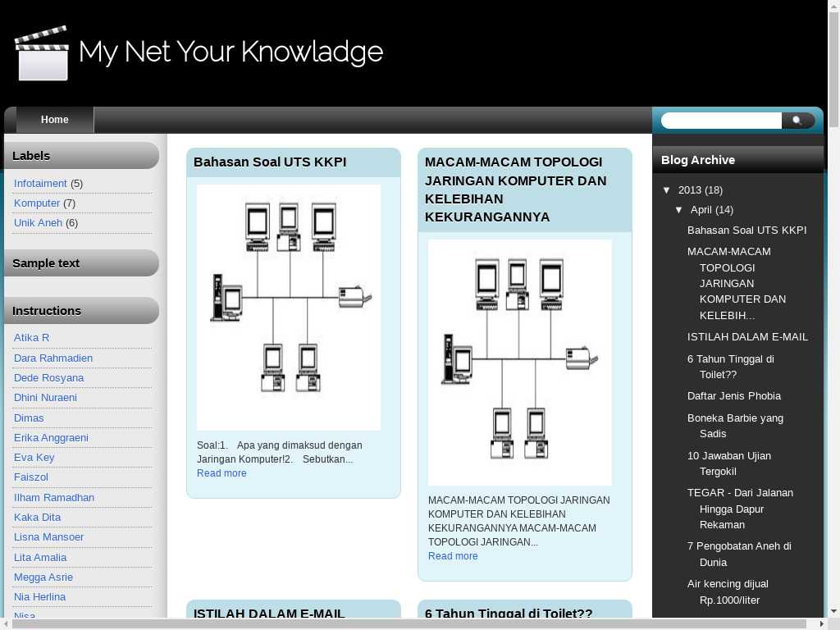The width and height of the screenshot is (840, 630).
Task: Open the Infotaiment label link
Action: 40,184
